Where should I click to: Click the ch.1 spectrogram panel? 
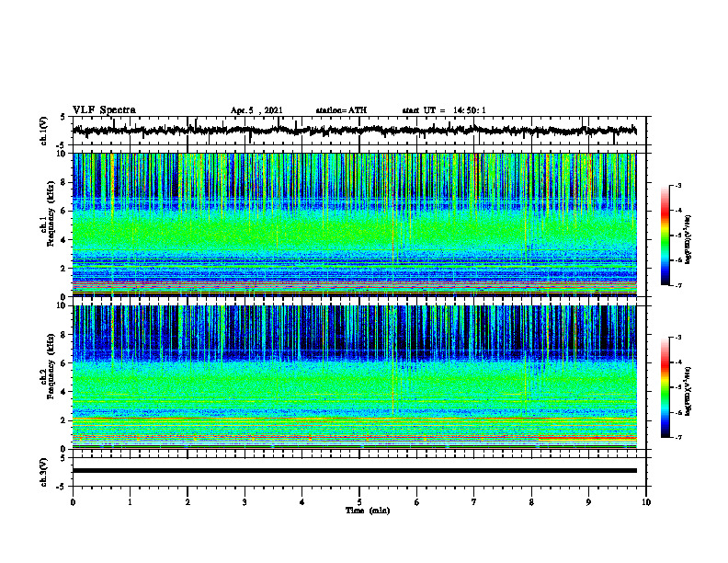click(x=355, y=224)
